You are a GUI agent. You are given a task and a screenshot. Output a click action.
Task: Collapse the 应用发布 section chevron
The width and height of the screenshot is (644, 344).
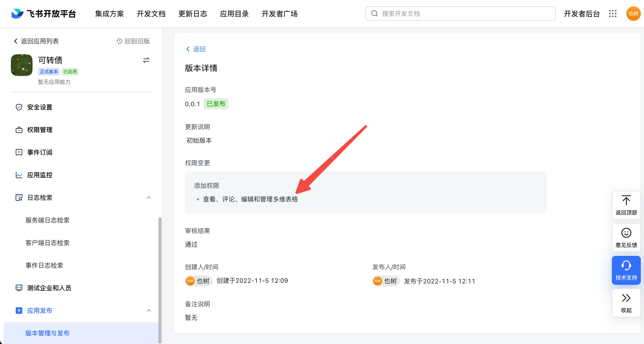[x=149, y=311]
